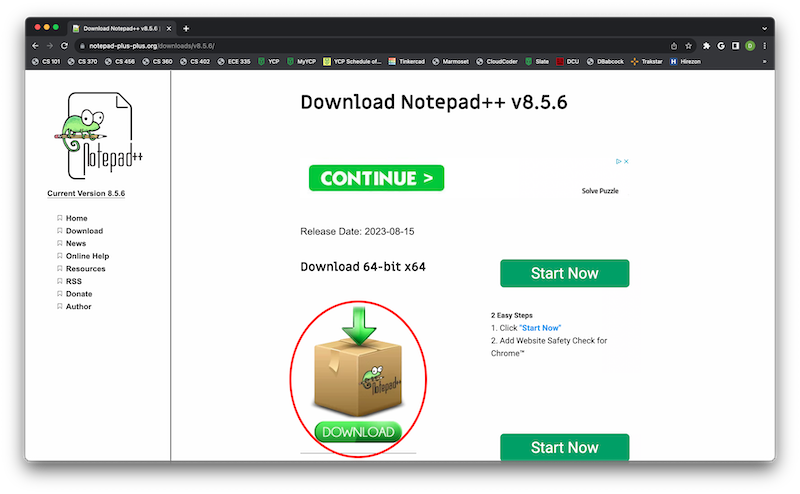Select the Download Notepad++ v8.5.6 tab
This screenshot has height=494, width=800.
click(123, 28)
